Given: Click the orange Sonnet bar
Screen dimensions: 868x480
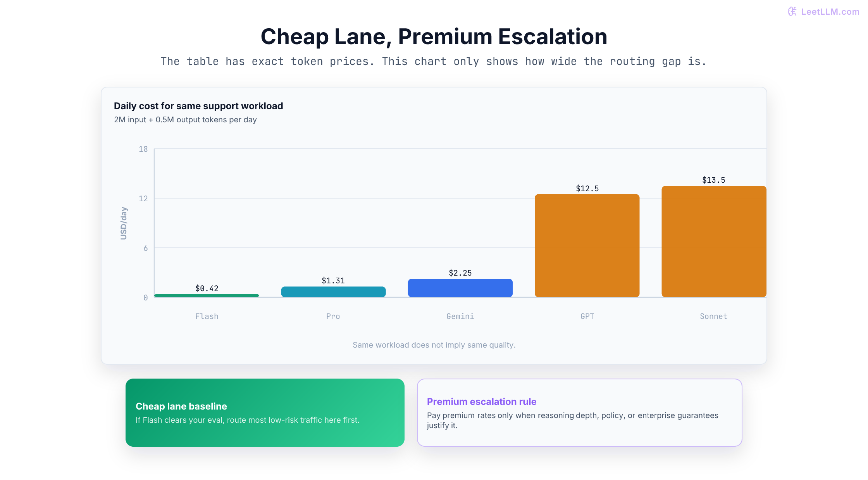Looking at the screenshot, I should point(714,242).
